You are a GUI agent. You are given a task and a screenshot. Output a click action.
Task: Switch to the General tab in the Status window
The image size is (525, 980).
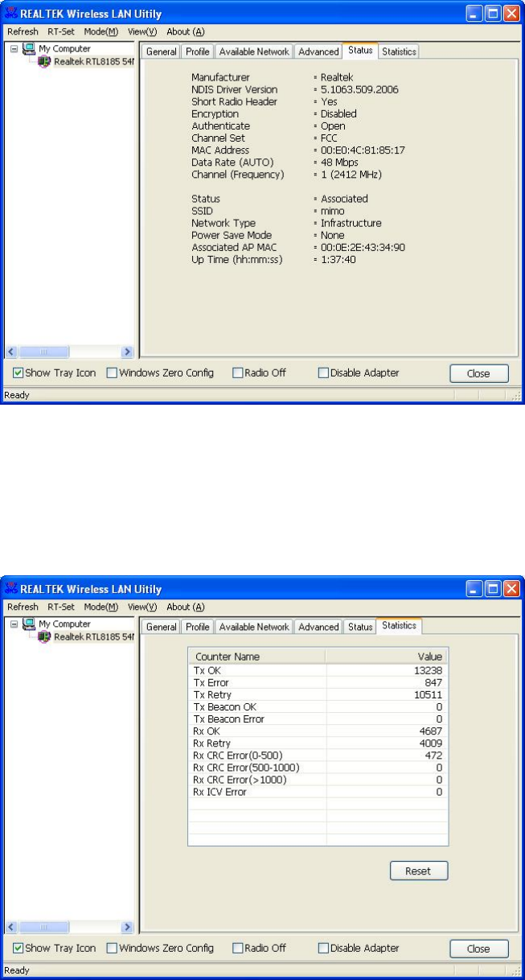(x=162, y=51)
